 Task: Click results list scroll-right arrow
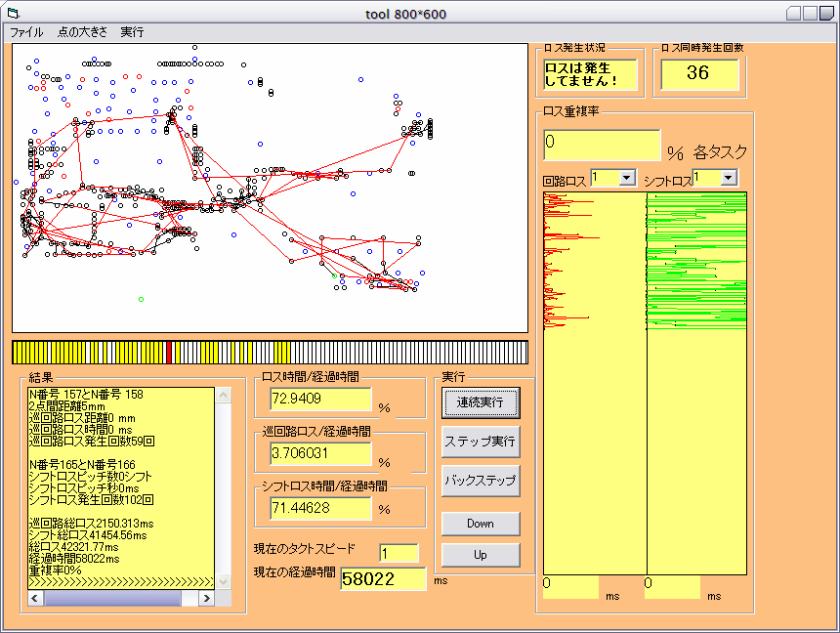click(206, 598)
